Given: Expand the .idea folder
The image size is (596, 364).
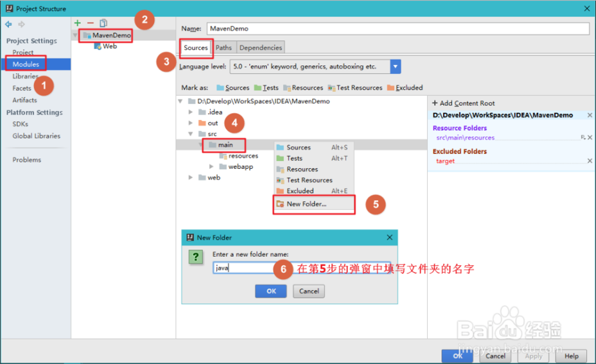Looking at the screenshot, I should [191, 112].
